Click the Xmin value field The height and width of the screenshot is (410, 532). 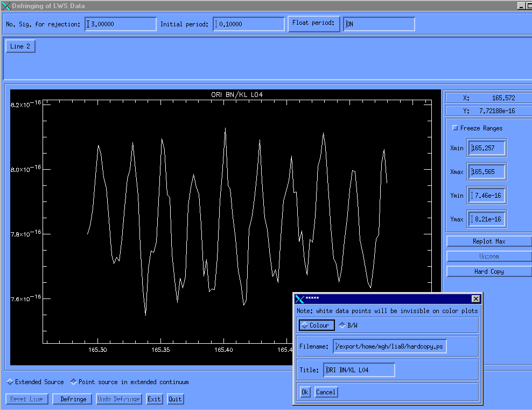point(487,148)
